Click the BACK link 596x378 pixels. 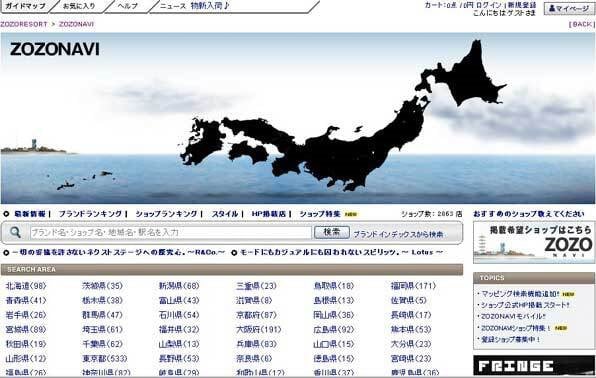(x=582, y=24)
